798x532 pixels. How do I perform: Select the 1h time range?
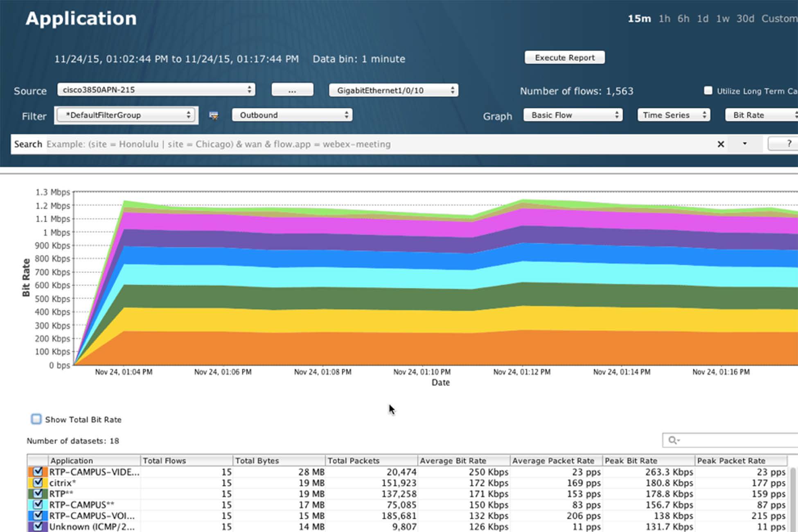click(x=664, y=19)
